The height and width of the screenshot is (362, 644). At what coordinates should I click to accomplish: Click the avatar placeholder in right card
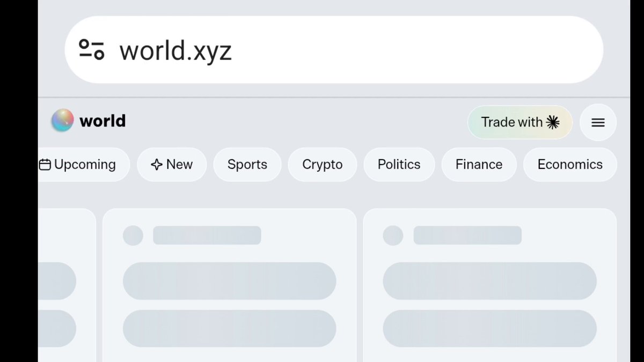tap(393, 235)
